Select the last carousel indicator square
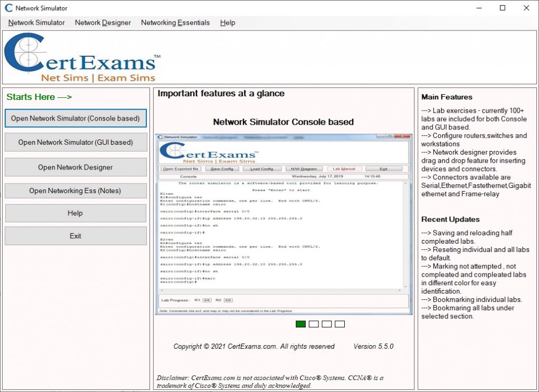Viewport: 539px width, 392px height. [x=340, y=324]
